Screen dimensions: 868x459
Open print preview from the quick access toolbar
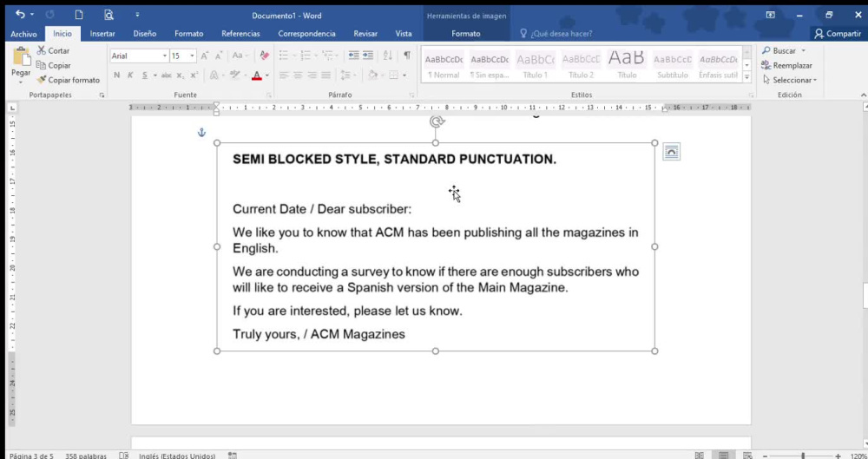pos(109,15)
